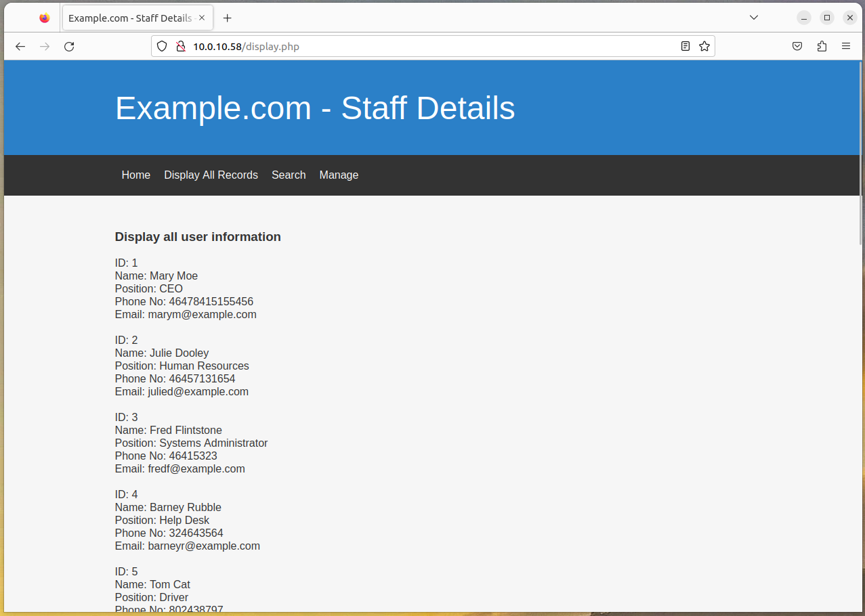Close the Example.com Staff Details tab
This screenshot has width=865, height=616.
[x=201, y=18]
